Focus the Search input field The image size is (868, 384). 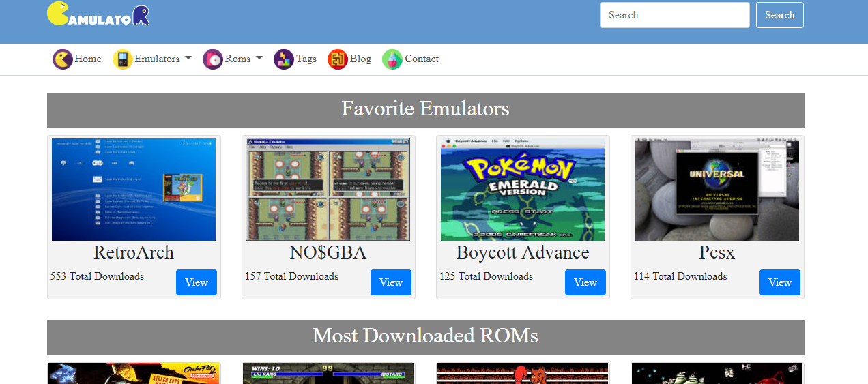pyautogui.click(x=675, y=15)
